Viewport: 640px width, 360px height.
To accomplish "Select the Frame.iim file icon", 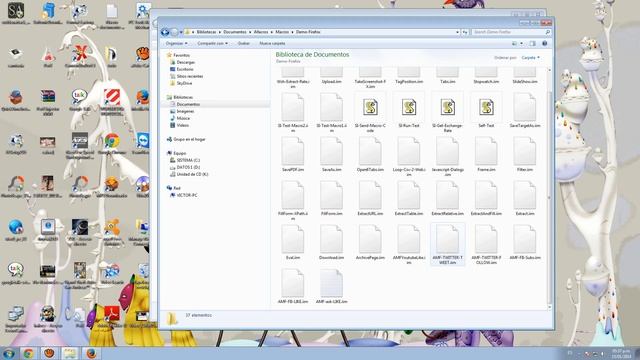I will tap(486, 151).
